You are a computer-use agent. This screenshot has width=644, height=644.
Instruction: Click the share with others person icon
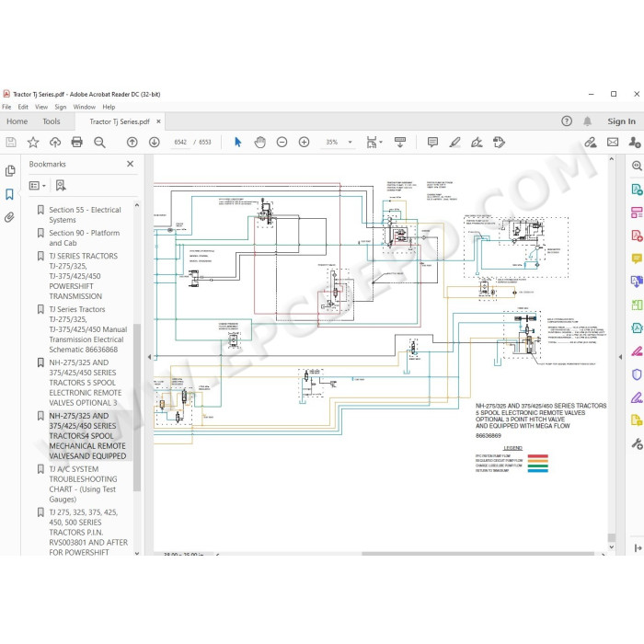click(x=635, y=142)
